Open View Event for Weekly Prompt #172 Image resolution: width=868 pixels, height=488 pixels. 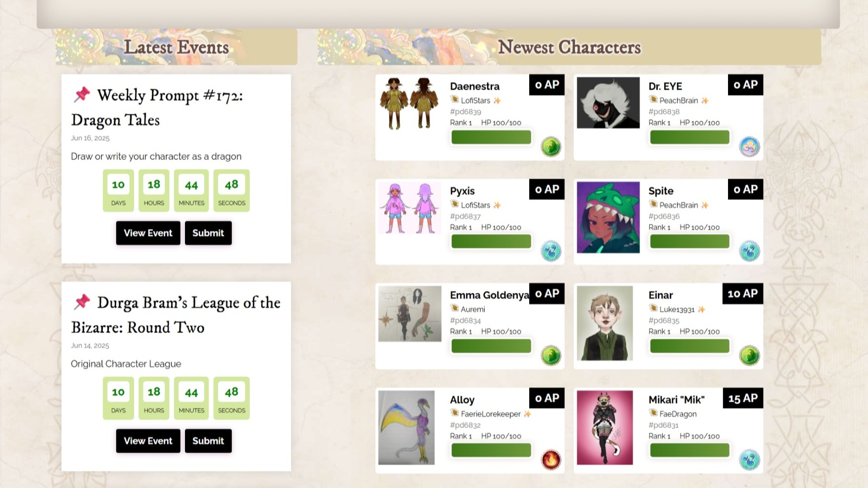coord(148,233)
